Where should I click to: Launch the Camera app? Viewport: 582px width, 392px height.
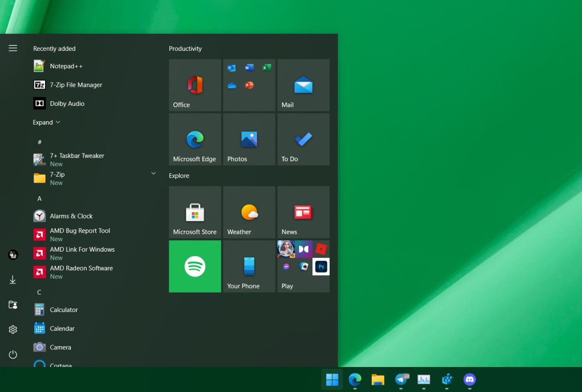pyautogui.click(x=95, y=347)
